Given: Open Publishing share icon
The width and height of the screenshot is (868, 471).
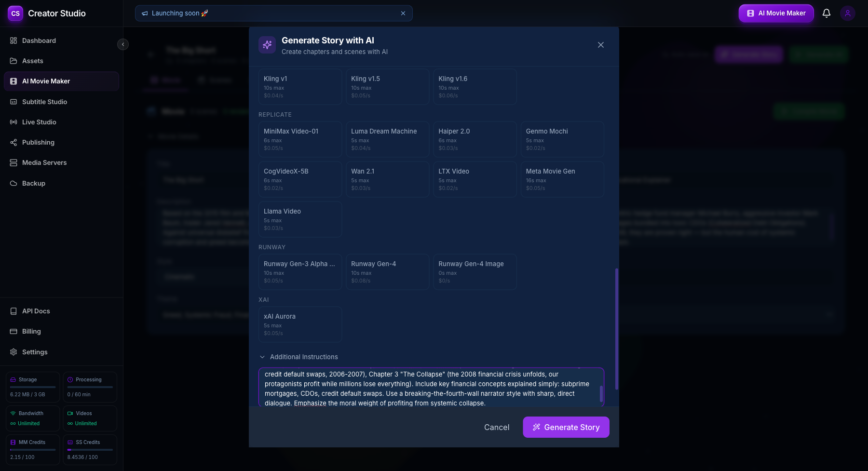Looking at the screenshot, I should [14, 142].
